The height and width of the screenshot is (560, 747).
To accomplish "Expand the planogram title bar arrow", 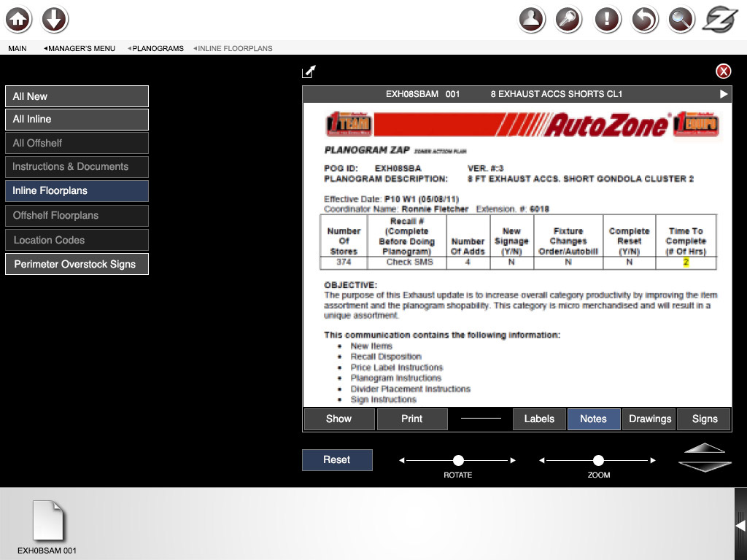I will click(x=724, y=94).
